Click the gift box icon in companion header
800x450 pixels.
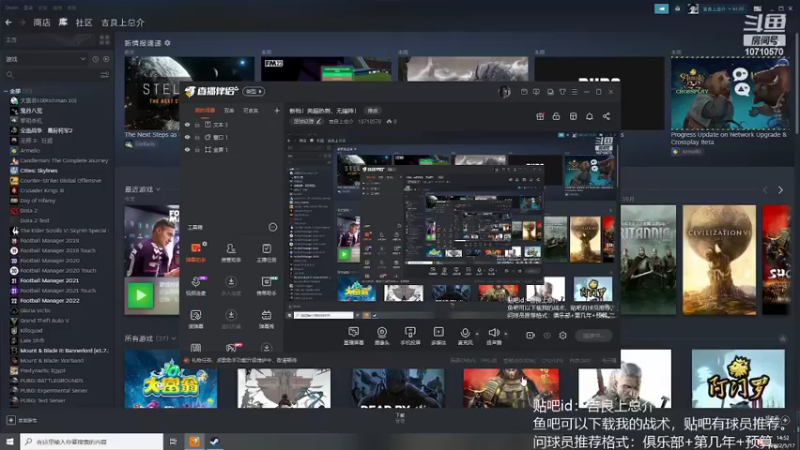pos(540,116)
